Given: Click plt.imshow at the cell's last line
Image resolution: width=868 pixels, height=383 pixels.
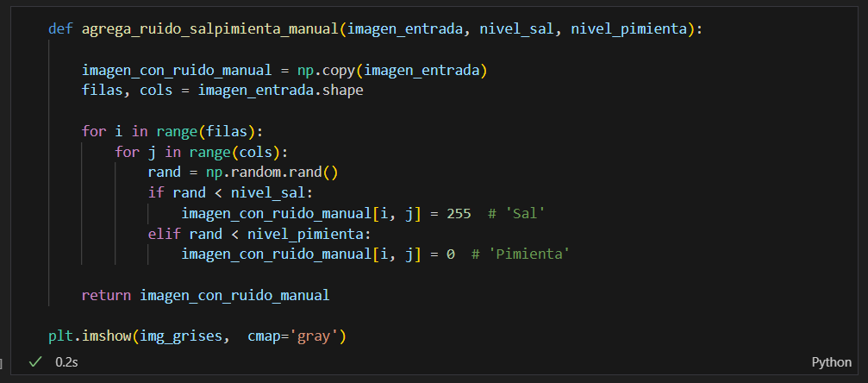Looking at the screenshot, I should click(90, 336).
